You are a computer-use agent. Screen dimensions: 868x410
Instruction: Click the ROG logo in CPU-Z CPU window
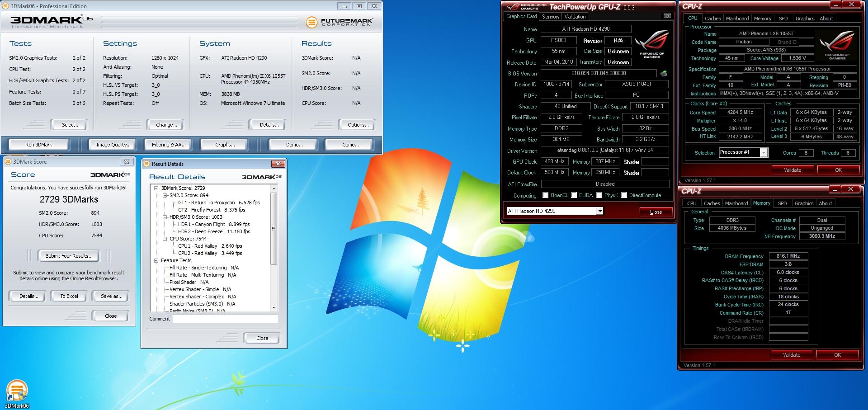pos(837,45)
